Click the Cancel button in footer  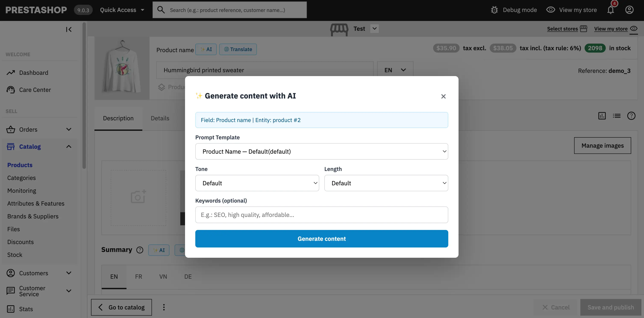click(556, 307)
